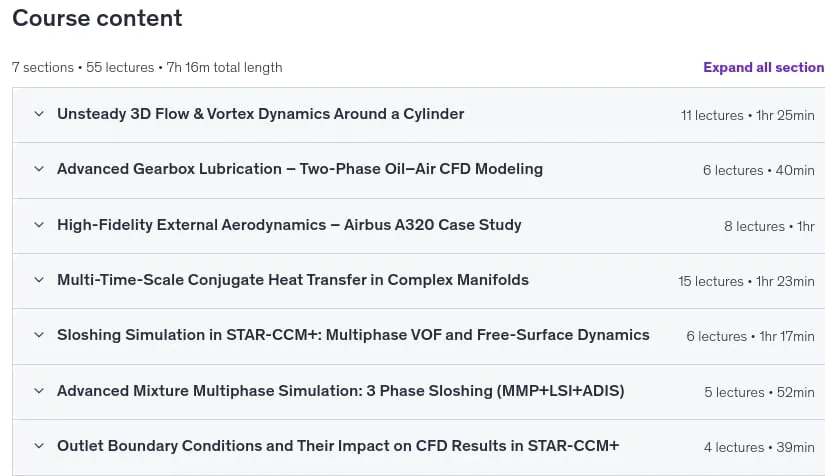Click Expand all sections link
This screenshot has width=825, height=476.
point(764,67)
